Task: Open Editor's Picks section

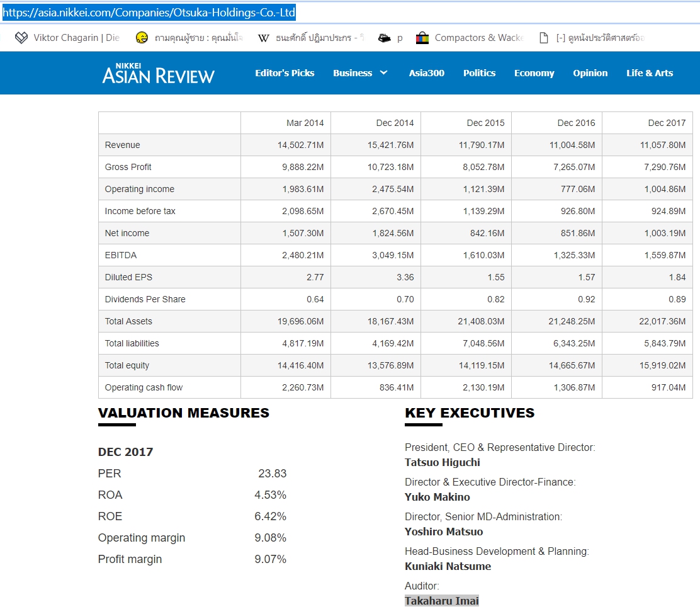Action: pos(285,73)
